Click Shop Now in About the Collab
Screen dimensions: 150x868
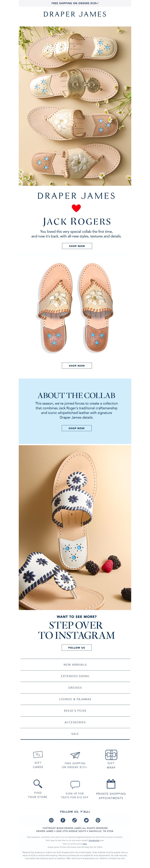point(76,428)
